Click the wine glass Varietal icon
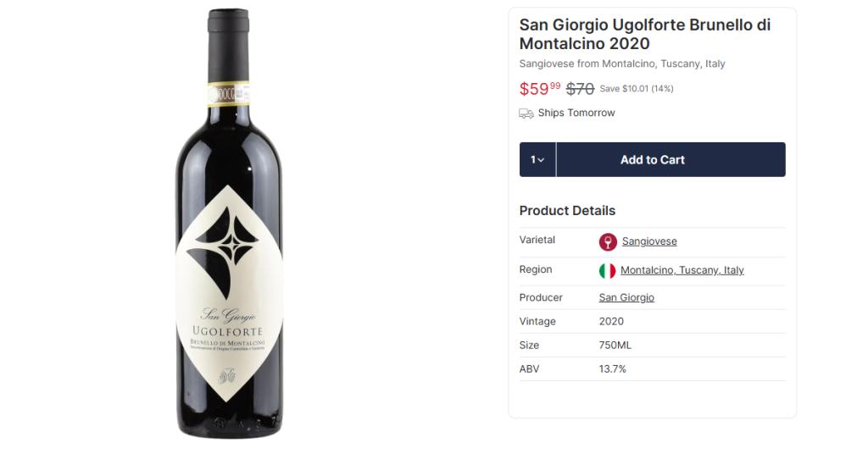 tap(608, 242)
